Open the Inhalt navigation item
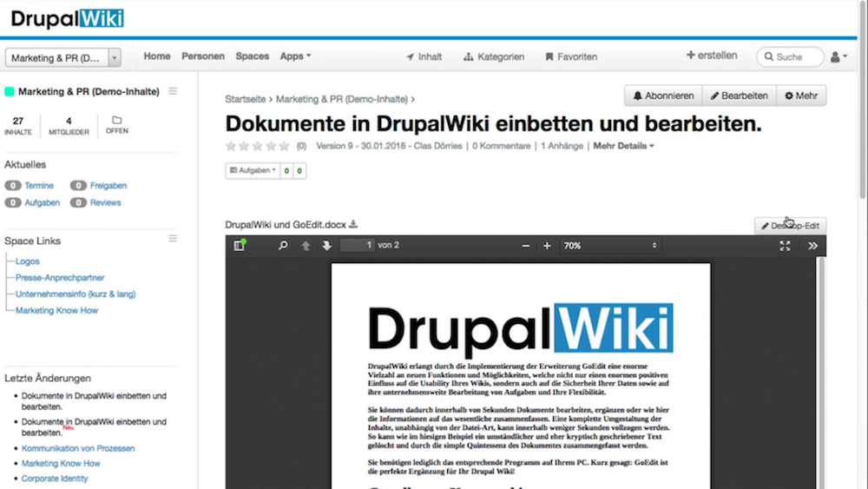 point(424,56)
